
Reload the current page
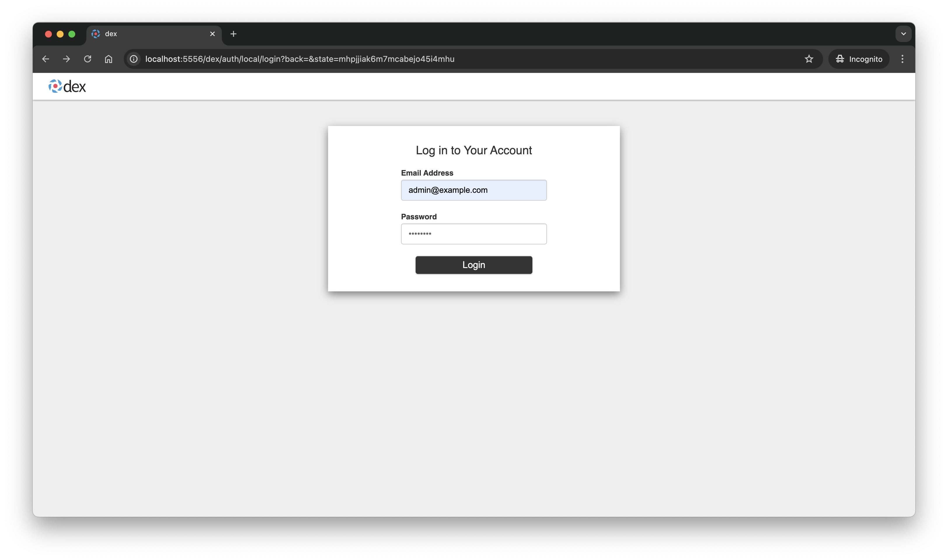point(88,59)
